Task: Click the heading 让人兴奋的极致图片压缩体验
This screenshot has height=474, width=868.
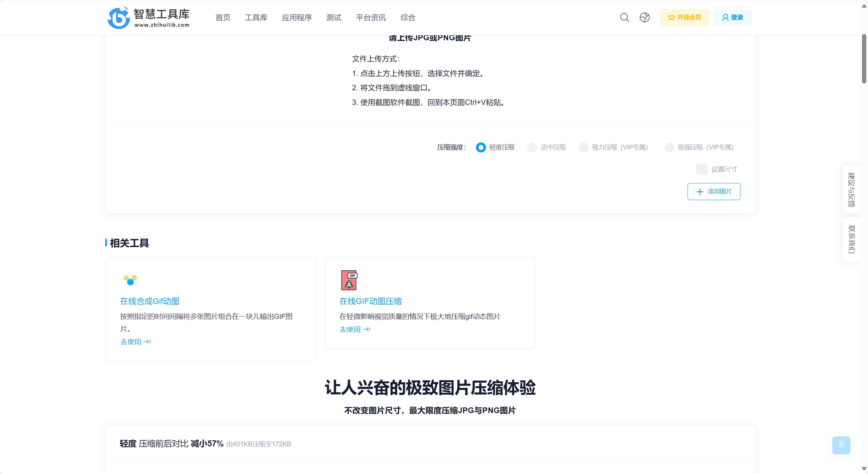Action: (430, 387)
